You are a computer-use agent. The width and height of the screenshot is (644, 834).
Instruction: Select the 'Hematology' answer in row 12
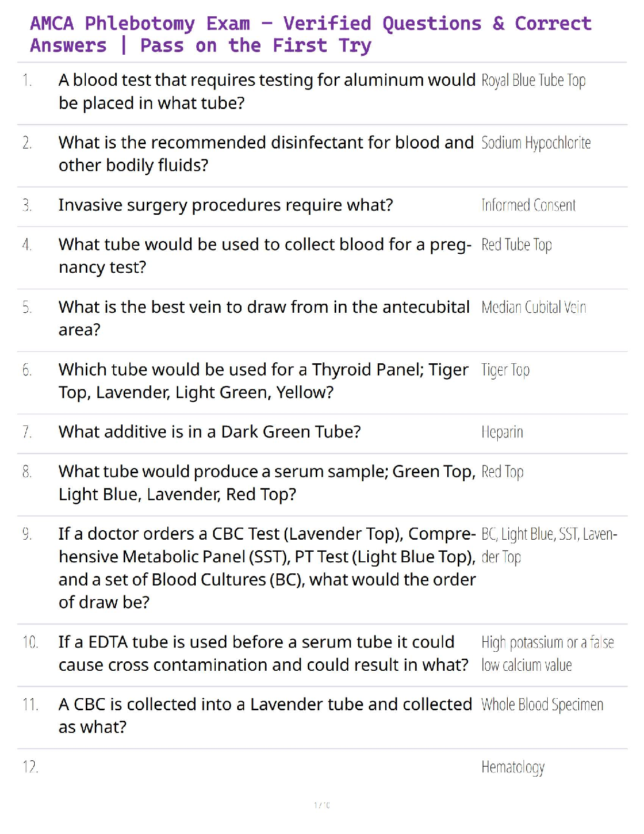tap(513, 768)
